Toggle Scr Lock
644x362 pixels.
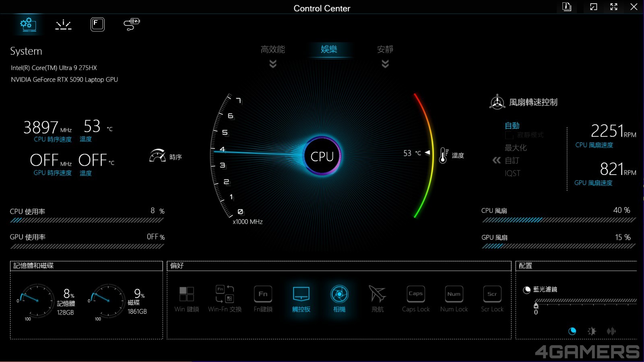pyautogui.click(x=492, y=299)
